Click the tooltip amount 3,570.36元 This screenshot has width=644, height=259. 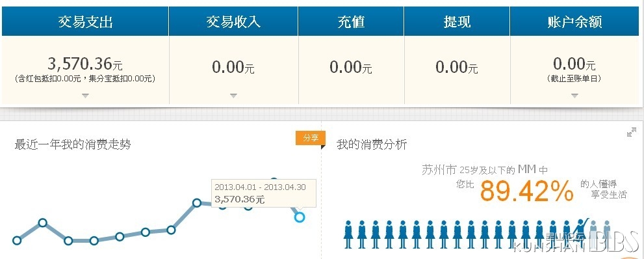(240, 199)
